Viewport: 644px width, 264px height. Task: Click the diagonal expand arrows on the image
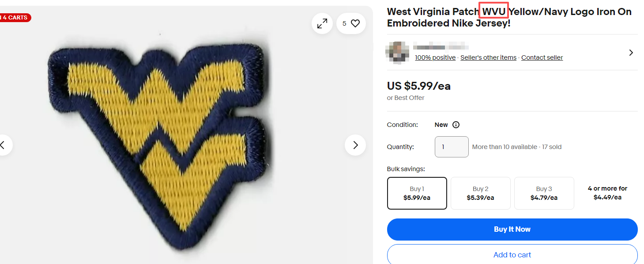pos(322,23)
